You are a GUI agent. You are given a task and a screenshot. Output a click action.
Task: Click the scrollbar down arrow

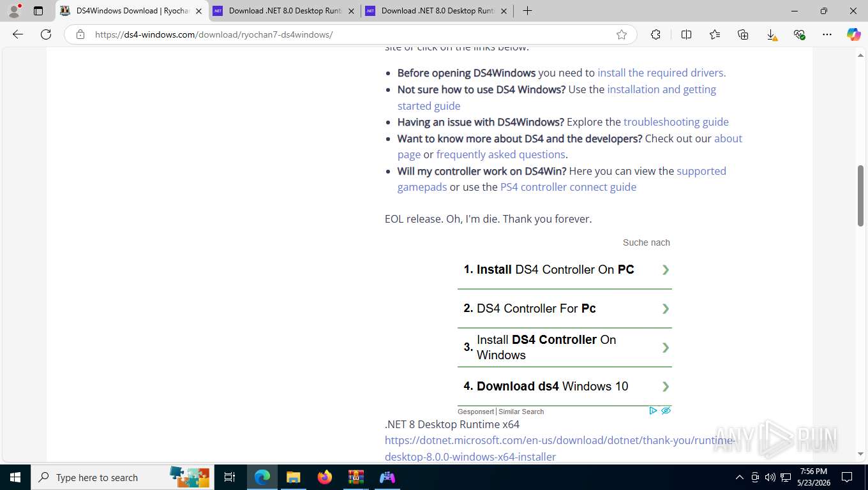(x=860, y=454)
